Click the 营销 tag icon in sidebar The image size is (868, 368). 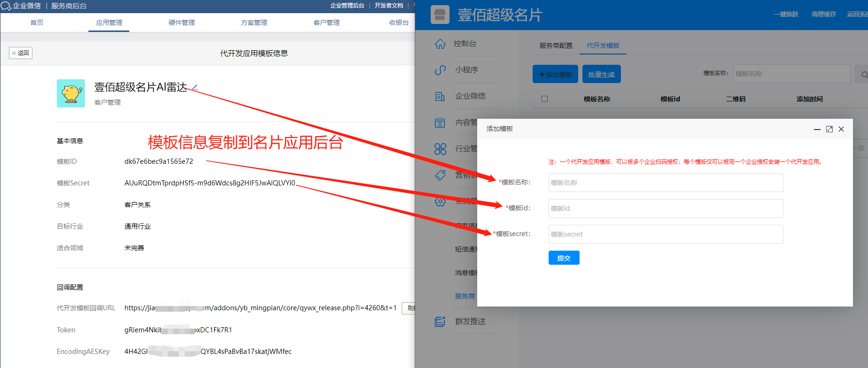tap(440, 175)
